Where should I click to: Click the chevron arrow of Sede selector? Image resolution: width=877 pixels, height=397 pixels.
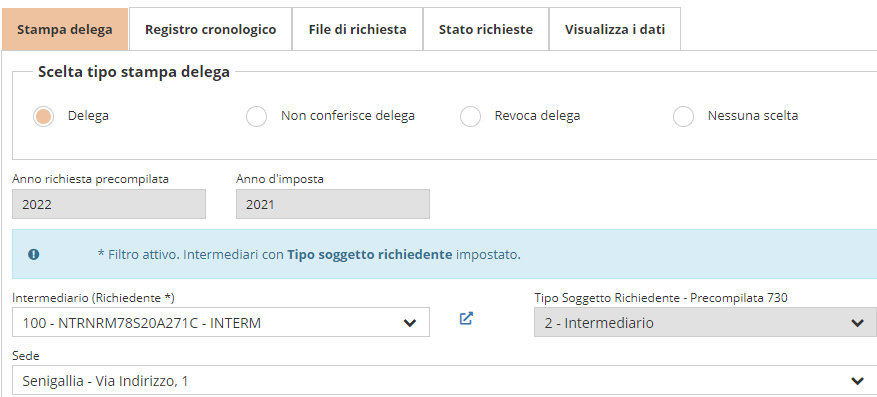pos(857,381)
